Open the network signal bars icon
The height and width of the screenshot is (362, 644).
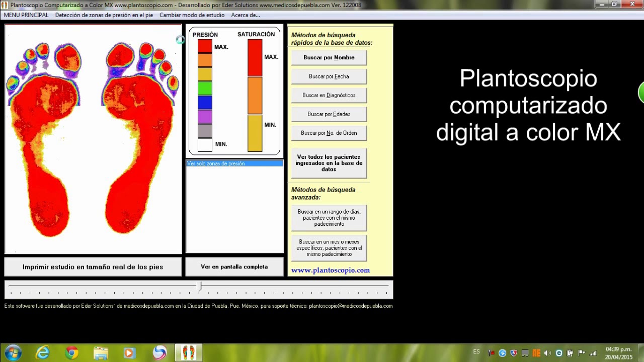[593, 353]
